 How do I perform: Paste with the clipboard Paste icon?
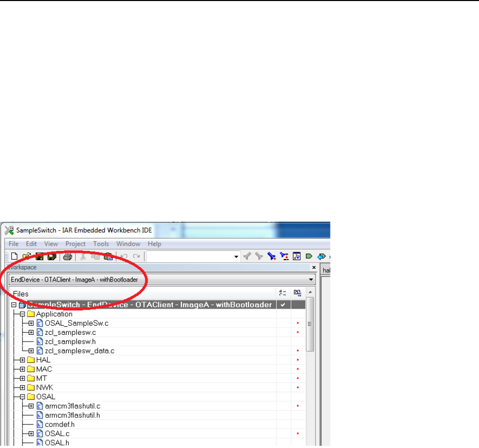(x=108, y=256)
